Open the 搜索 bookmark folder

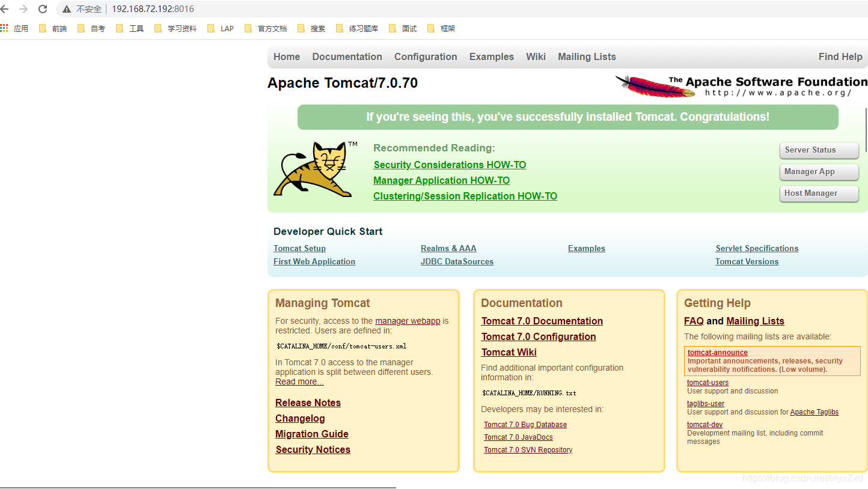coord(311,28)
